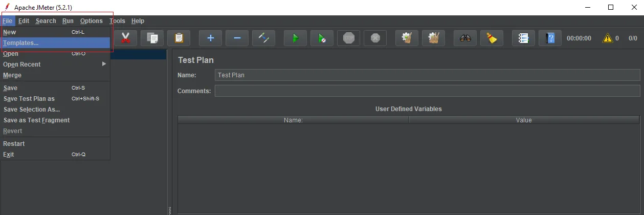Viewport: 644px width, 215px height.
Task: Open the Function Helper list icon
Action: pos(523,38)
